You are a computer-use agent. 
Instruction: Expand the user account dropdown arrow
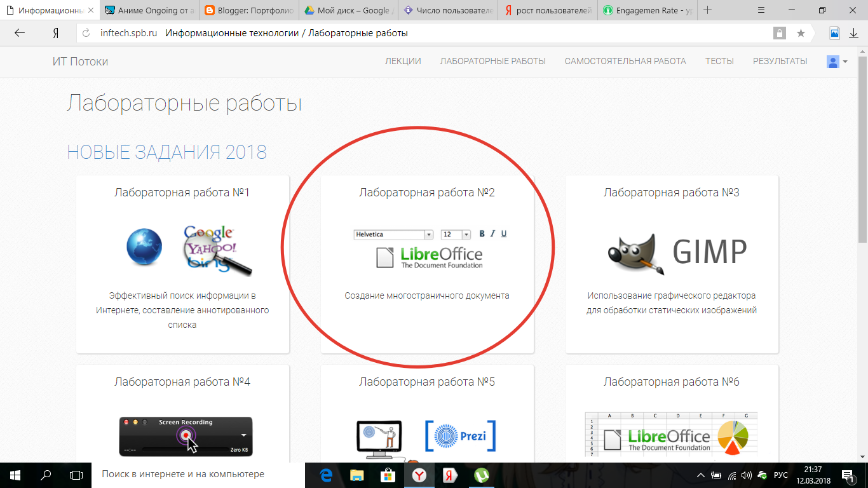[845, 62]
